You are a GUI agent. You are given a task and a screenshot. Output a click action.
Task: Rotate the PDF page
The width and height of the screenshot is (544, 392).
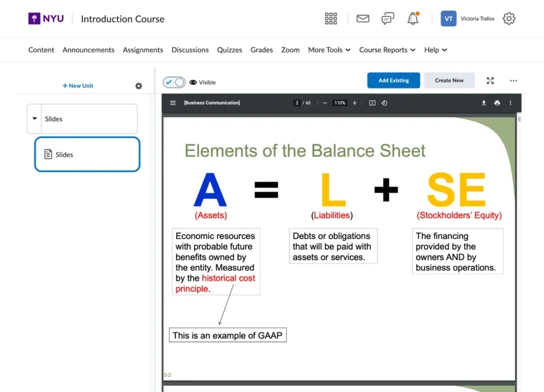pyautogui.click(x=386, y=103)
